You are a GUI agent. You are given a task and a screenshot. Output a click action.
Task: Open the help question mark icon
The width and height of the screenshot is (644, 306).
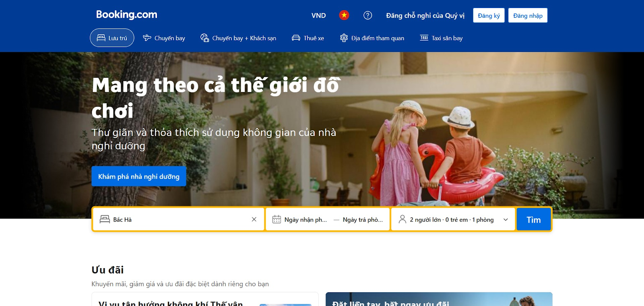(x=367, y=15)
